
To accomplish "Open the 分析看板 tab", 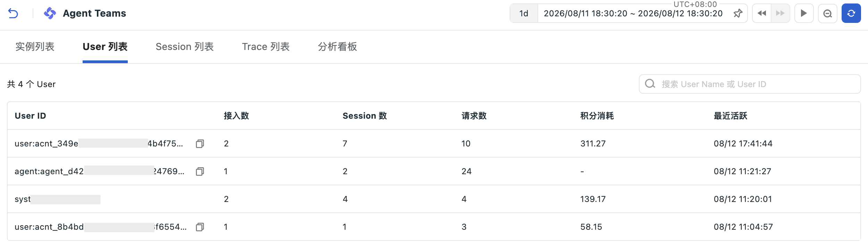I will coord(337,47).
